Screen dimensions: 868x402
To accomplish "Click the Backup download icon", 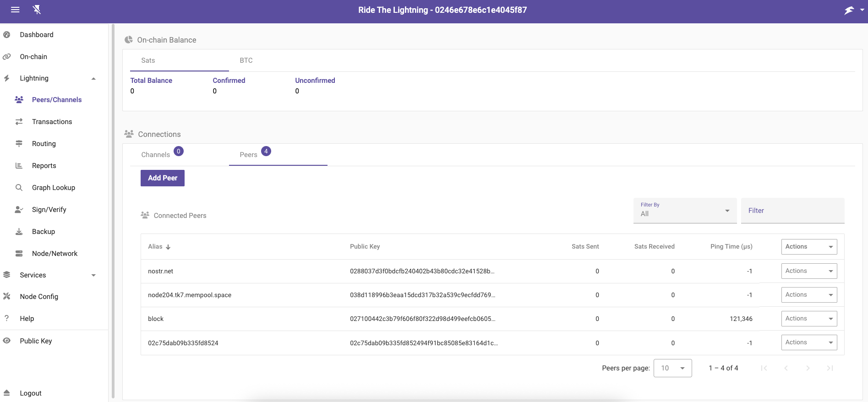I will 19,232.
